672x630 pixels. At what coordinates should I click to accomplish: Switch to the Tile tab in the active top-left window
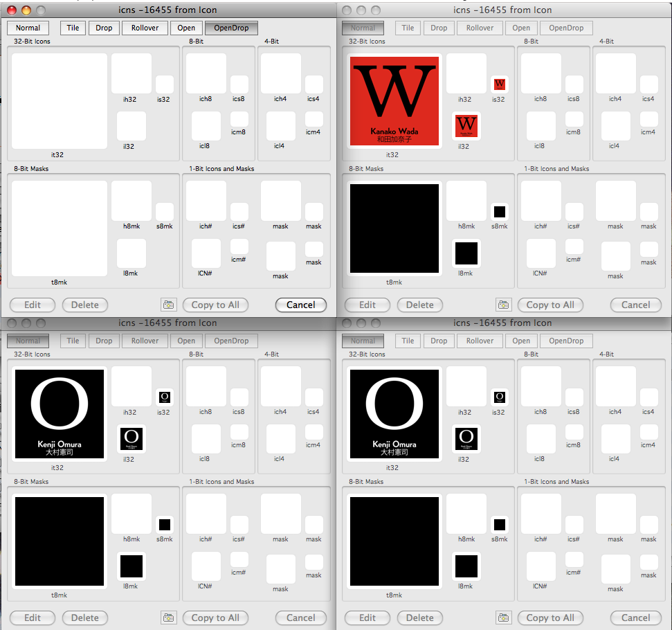(73, 28)
